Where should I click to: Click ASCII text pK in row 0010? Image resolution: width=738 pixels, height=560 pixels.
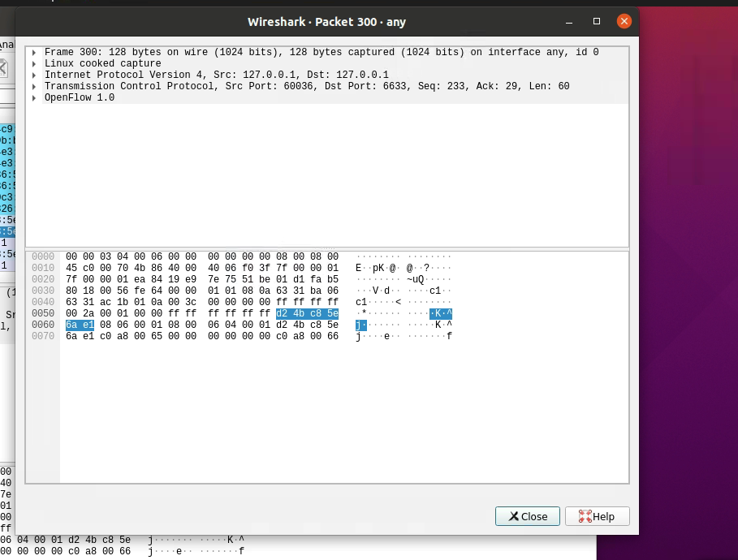tap(378, 268)
